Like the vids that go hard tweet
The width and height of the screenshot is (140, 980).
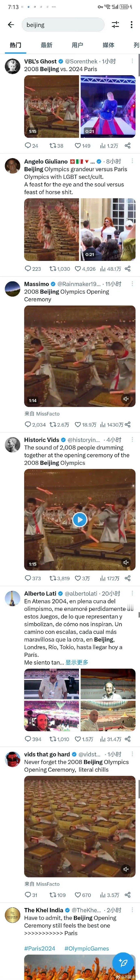[83, 895]
